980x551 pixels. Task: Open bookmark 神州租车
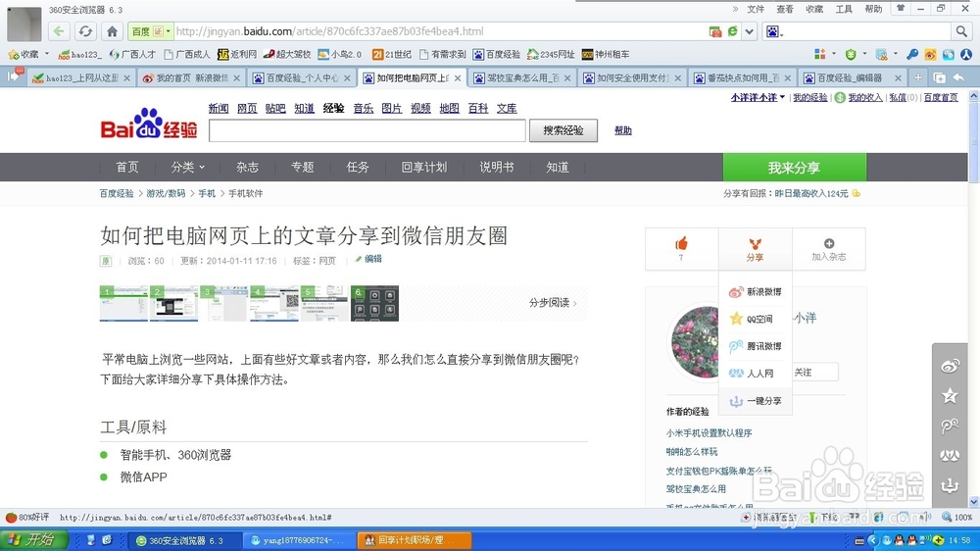606,54
